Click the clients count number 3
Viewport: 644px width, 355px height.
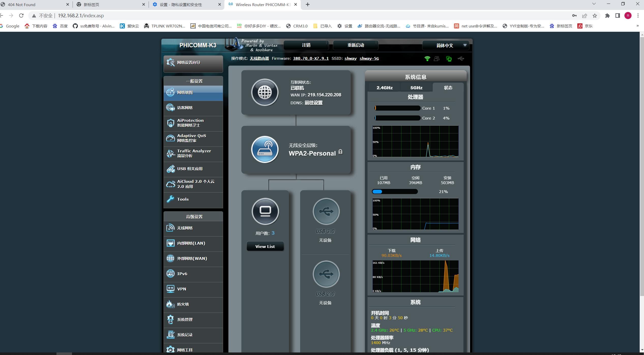click(x=273, y=233)
